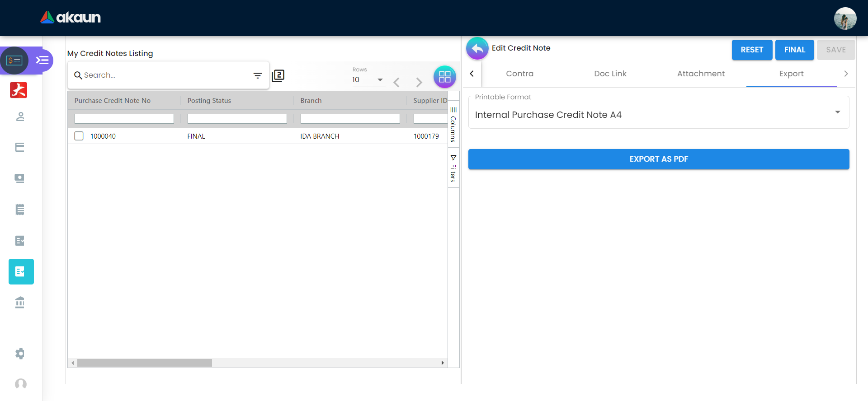Open the person icon in sidebar

pos(20,117)
